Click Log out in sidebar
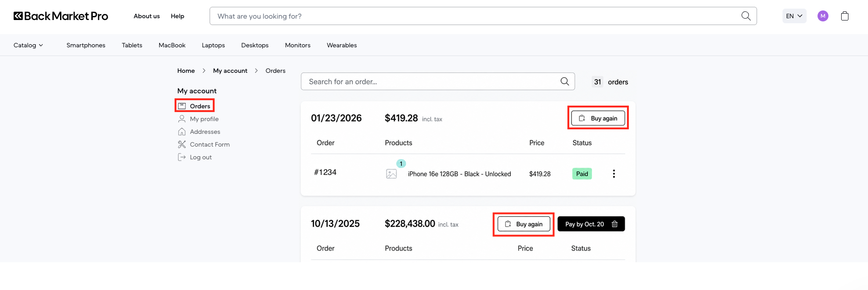The height and width of the screenshot is (290, 868). click(x=201, y=157)
